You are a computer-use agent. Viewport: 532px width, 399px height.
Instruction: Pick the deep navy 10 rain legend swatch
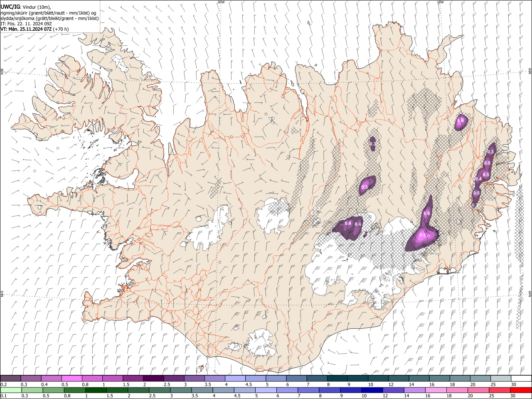pos(372,390)
